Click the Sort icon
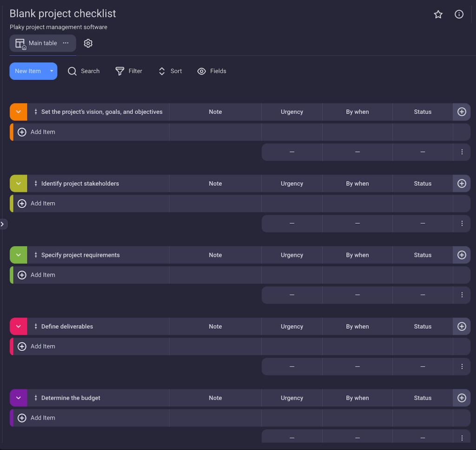 pyautogui.click(x=161, y=71)
